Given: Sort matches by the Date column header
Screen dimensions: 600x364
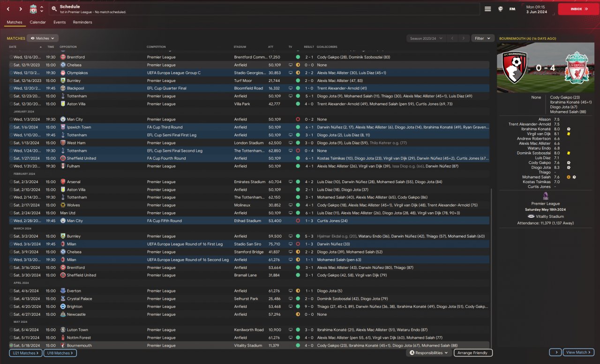Looking at the screenshot, I should pyautogui.click(x=13, y=47).
